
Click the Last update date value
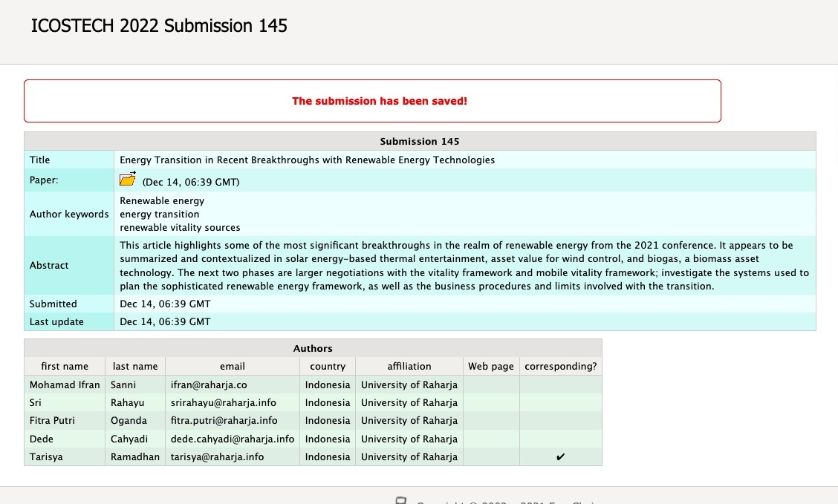click(x=165, y=322)
